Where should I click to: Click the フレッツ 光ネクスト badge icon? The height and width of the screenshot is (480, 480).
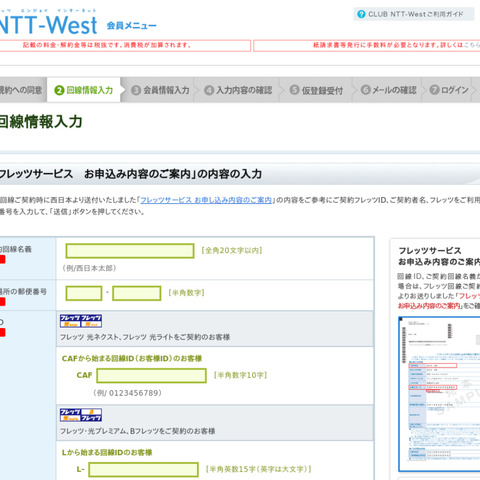pyautogui.click(x=70, y=321)
